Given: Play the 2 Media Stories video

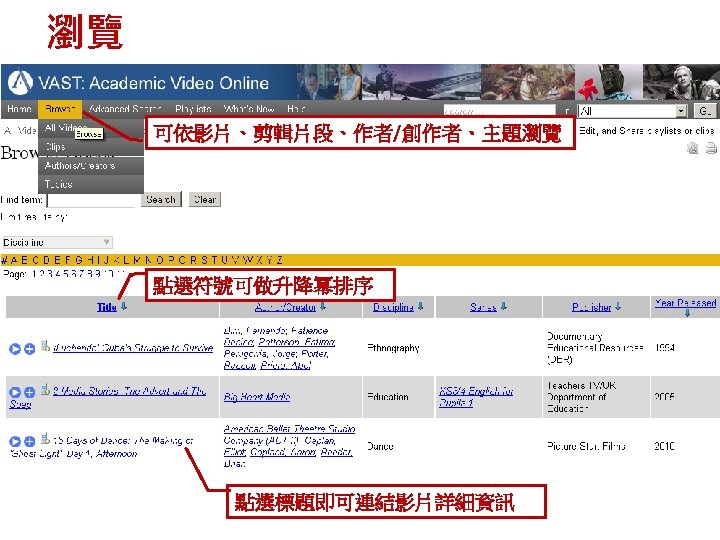Looking at the screenshot, I should tap(15, 392).
